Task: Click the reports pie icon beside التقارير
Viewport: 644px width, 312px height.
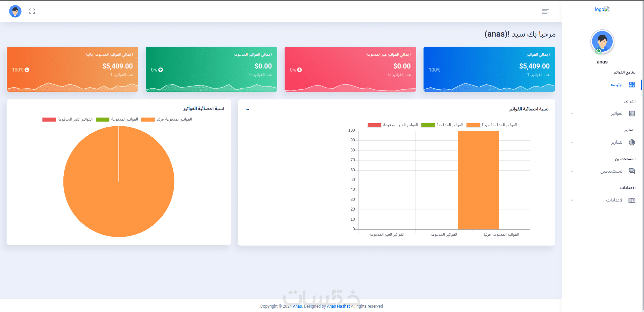Action: pyautogui.click(x=632, y=142)
